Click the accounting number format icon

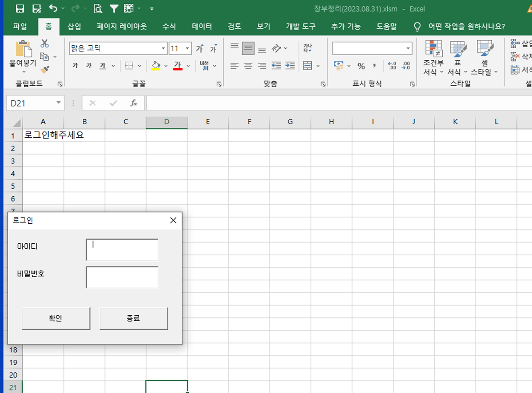tap(339, 66)
